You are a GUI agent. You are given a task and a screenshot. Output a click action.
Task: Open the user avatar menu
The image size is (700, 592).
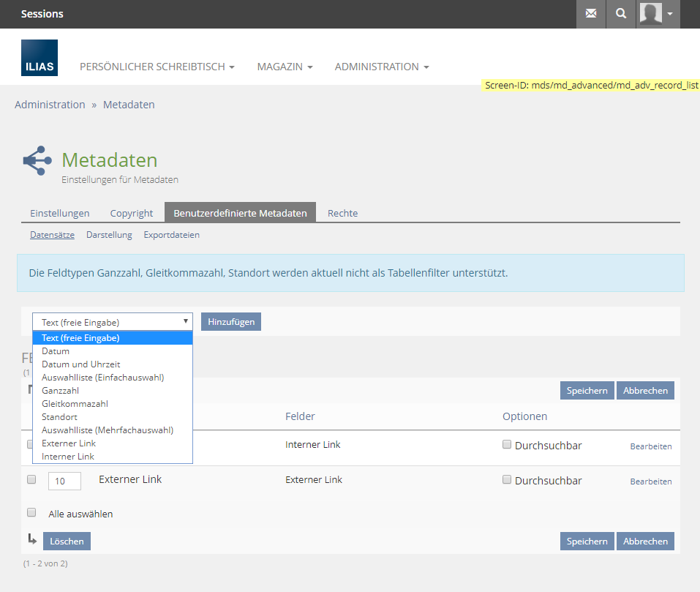pyautogui.click(x=658, y=14)
